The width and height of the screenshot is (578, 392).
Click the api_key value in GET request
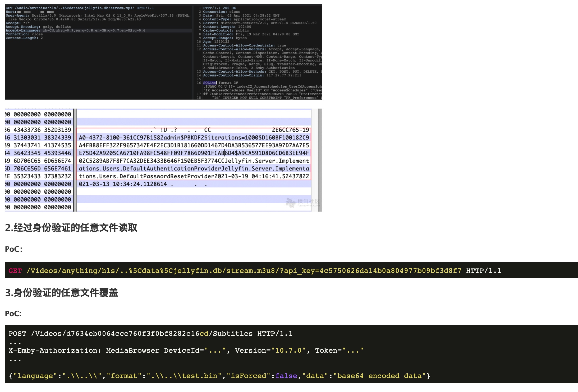coord(390,271)
